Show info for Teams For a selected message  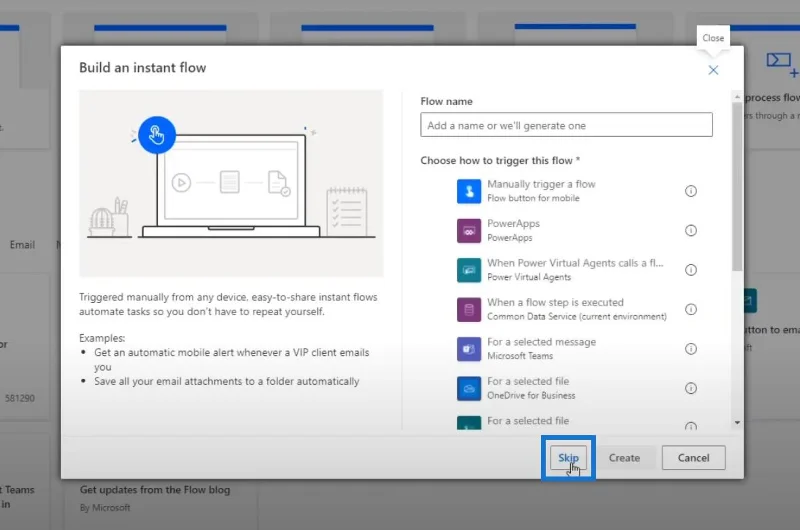pos(690,349)
